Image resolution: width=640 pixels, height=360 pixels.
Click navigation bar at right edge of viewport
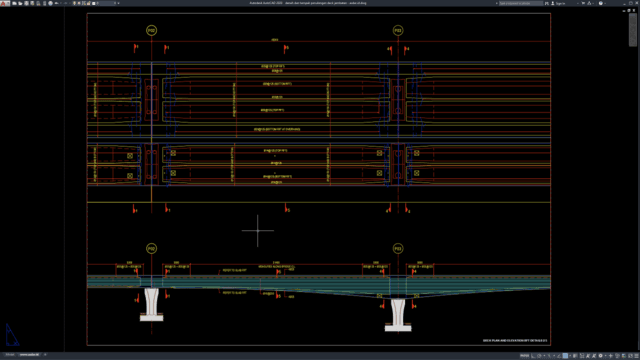click(x=632, y=31)
